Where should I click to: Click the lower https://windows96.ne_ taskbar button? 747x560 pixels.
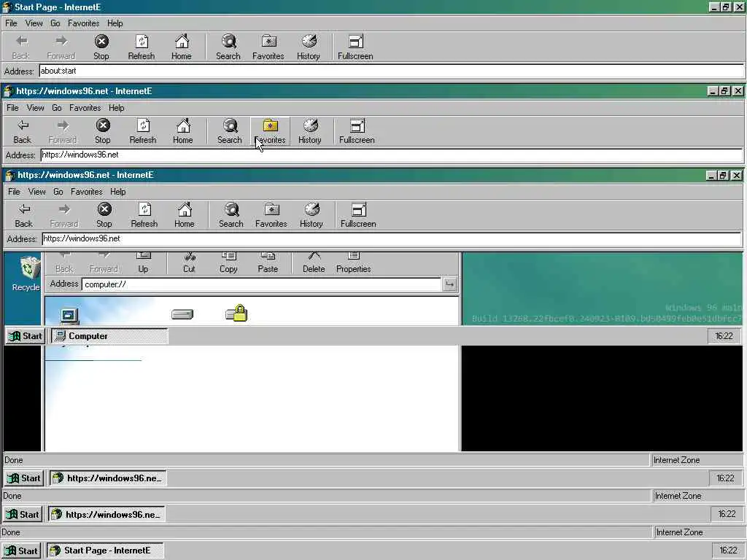[107, 514]
